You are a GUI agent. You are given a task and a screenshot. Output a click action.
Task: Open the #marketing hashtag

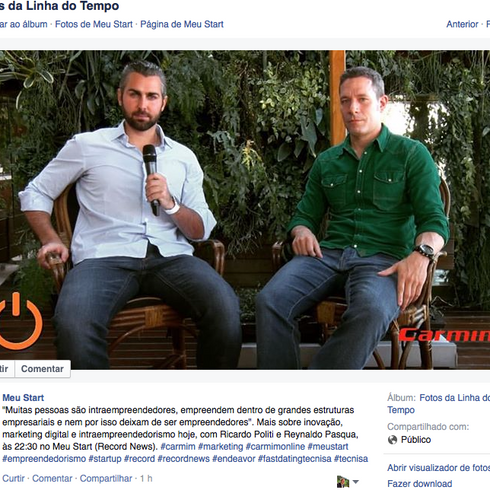coord(220,446)
